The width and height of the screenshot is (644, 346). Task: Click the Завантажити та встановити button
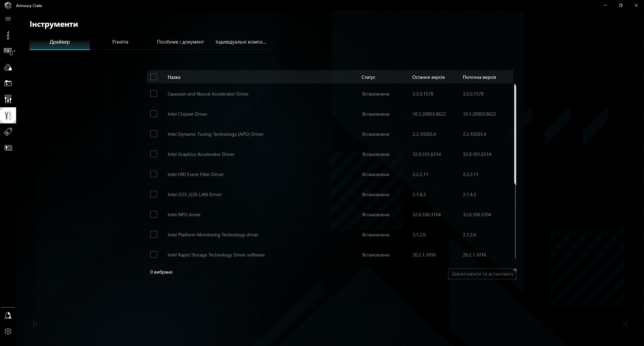point(482,274)
